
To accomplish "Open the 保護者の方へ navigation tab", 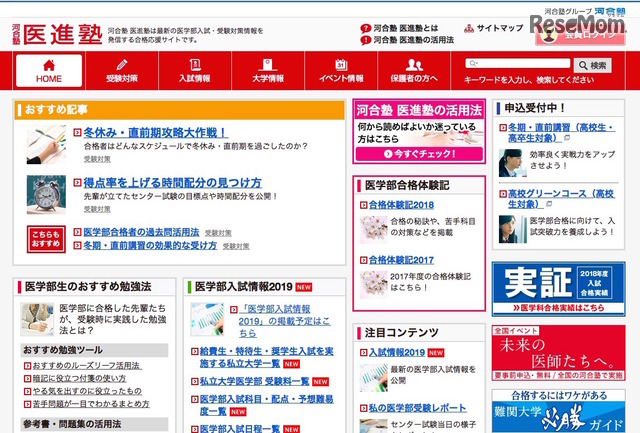I will tap(414, 71).
